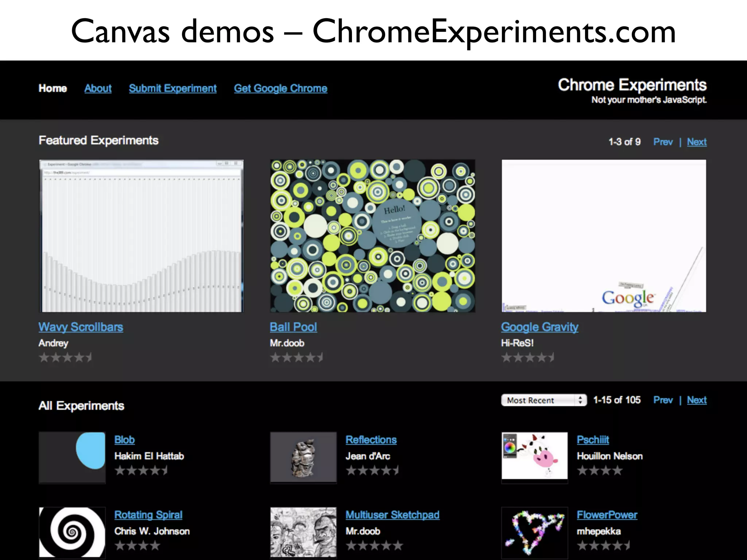Click author name Hakim El Hattab
747x560 pixels.
coord(149,456)
